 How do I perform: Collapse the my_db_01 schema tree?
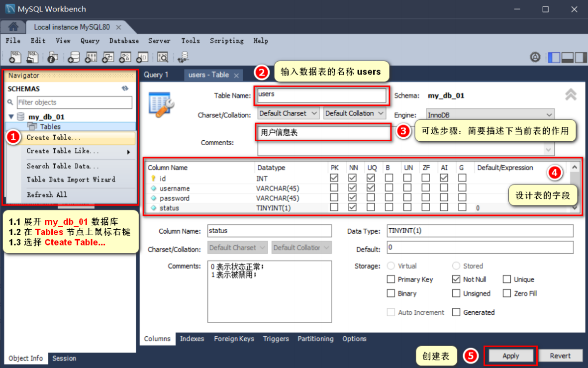click(x=11, y=116)
